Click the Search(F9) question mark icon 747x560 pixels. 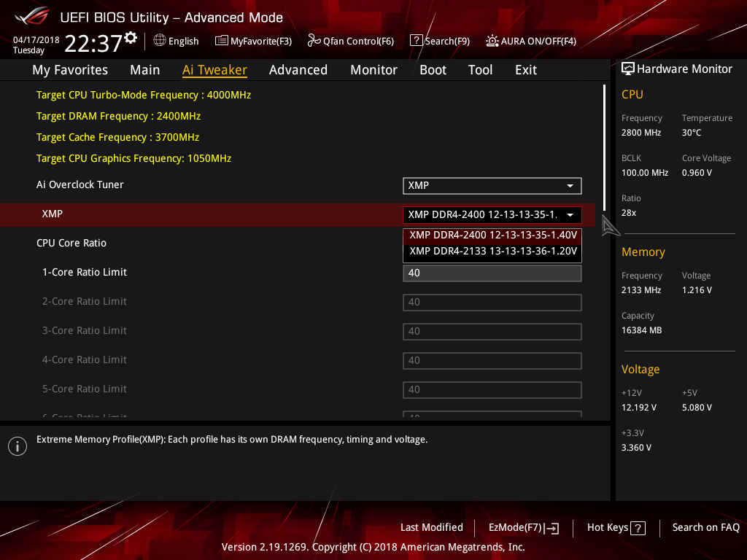pos(416,41)
